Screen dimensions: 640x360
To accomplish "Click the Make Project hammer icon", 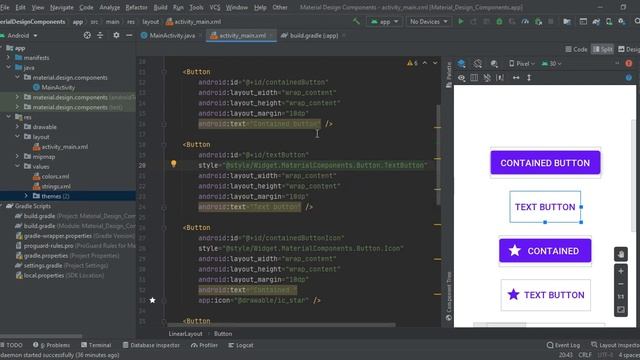I will click(356, 21).
